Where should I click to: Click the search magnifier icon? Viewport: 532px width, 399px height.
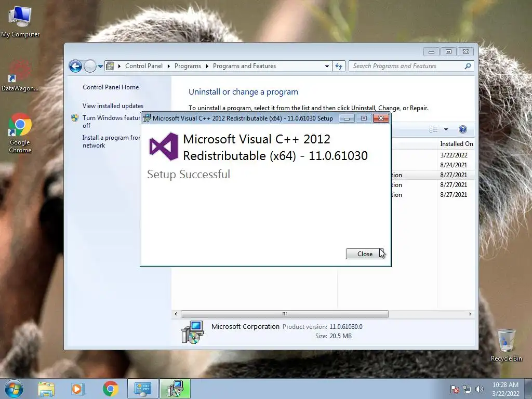pyautogui.click(x=468, y=66)
